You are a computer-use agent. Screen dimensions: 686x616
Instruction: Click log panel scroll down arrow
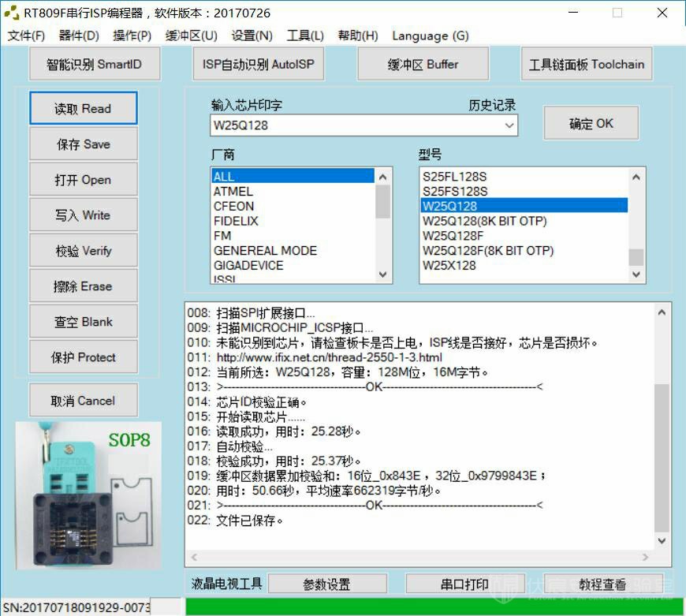[x=662, y=541]
